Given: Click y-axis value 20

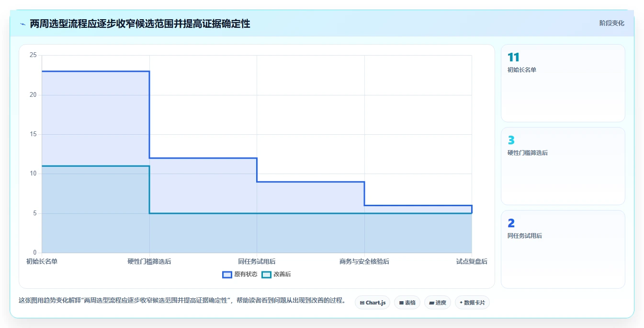Looking at the screenshot, I should coord(33,95).
